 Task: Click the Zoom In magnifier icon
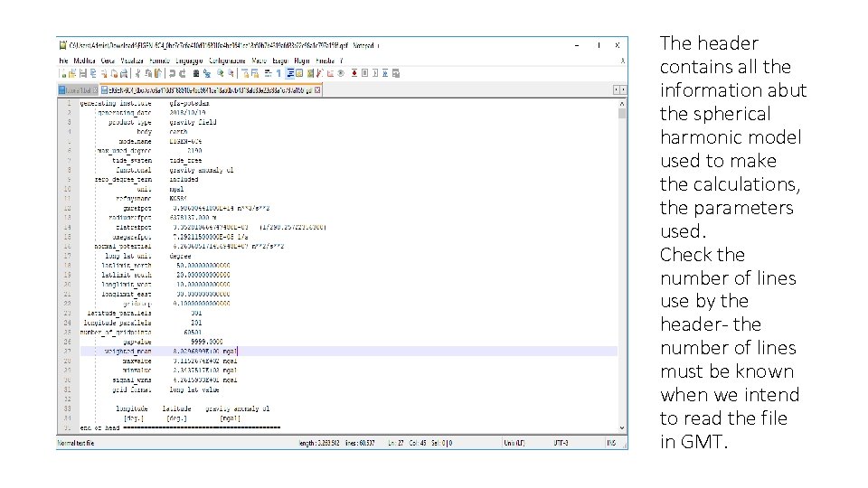pyautogui.click(x=221, y=73)
